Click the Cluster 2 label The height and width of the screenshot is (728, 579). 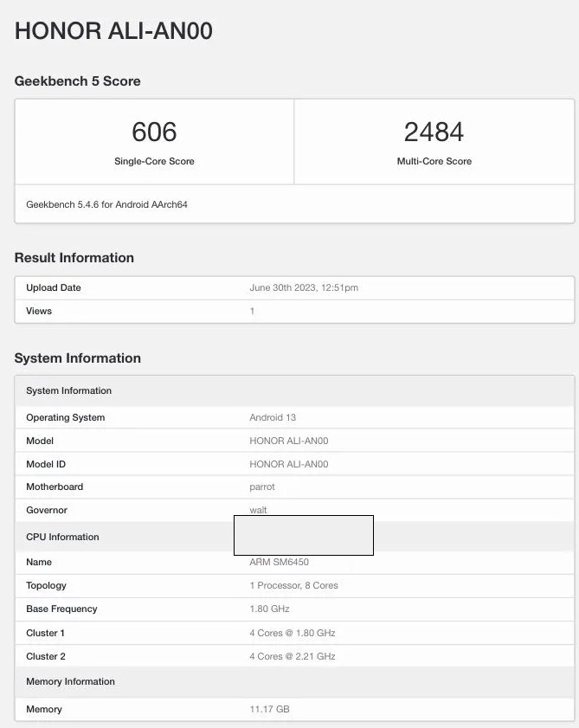46,656
